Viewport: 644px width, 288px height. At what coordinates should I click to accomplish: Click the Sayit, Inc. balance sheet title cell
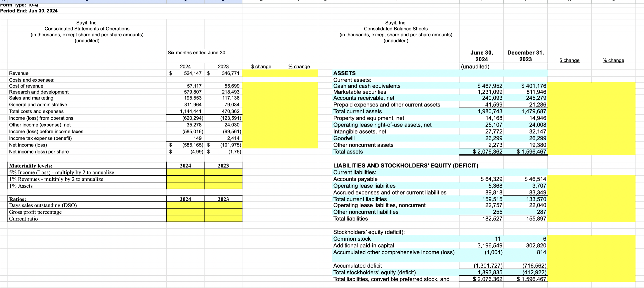(x=396, y=22)
